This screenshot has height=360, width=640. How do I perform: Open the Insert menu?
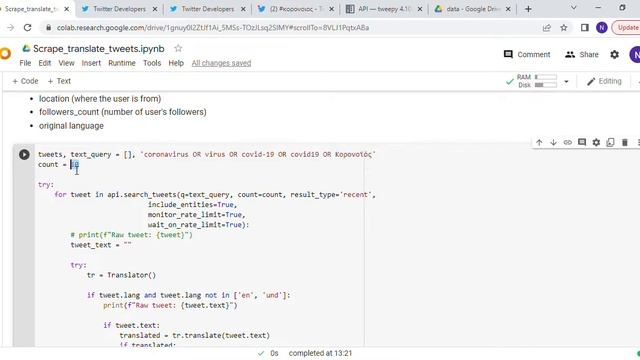(x=91, y=63)
